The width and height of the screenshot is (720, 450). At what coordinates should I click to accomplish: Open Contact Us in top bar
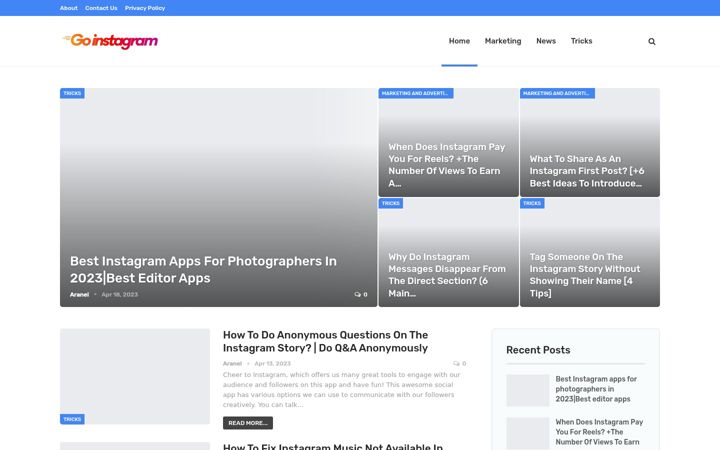tap(101, 8)
